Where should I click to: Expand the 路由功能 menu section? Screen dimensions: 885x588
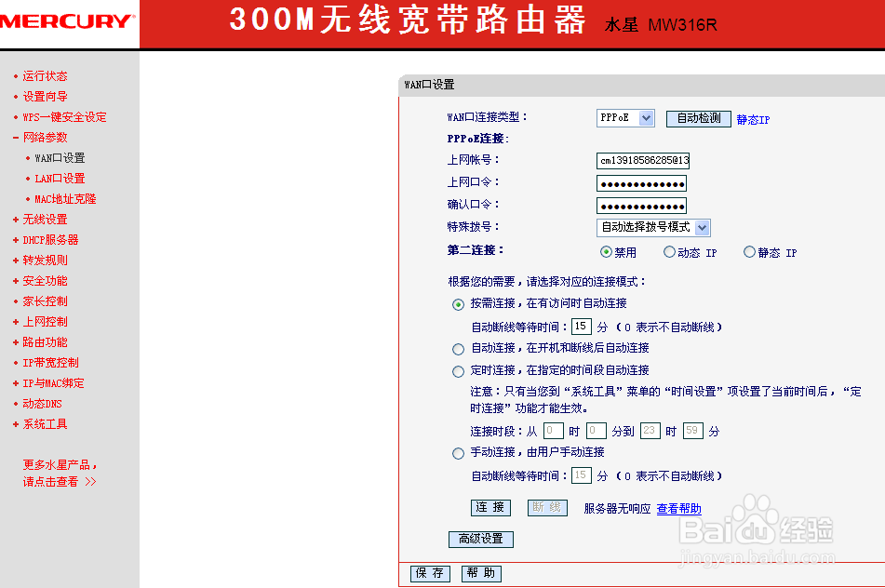pos(45,342)
